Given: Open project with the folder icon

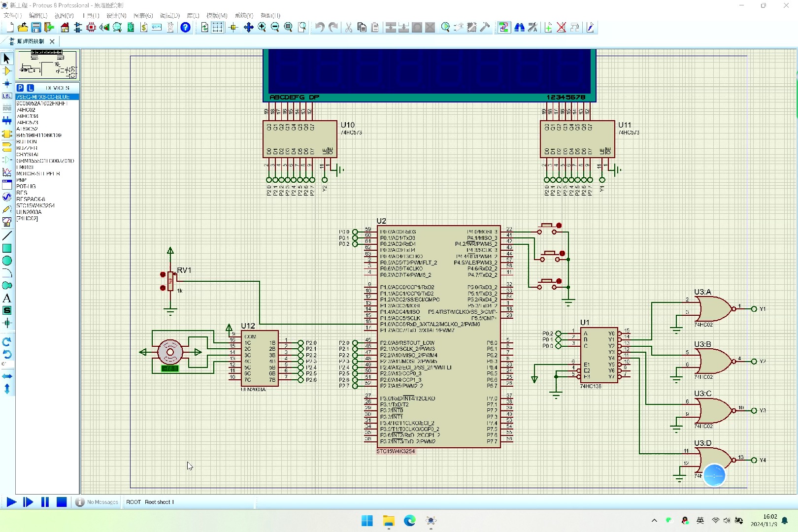Looking at the screenshot, I should pos(23,28).
